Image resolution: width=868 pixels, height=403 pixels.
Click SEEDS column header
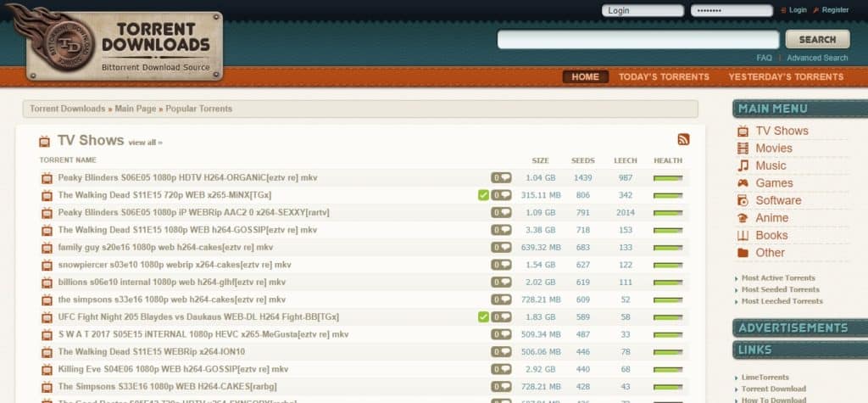[583, 160]
